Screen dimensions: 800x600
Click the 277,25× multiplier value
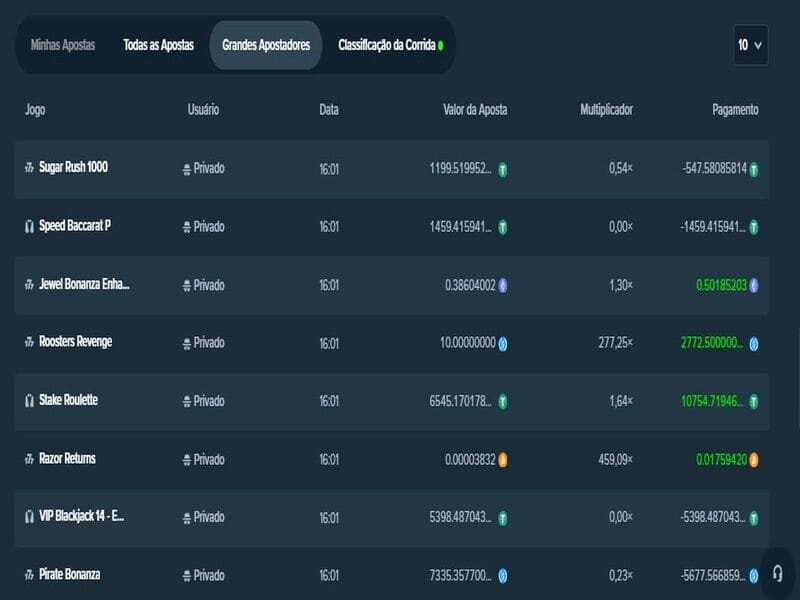pyautogui.click(x=616, y=342)
